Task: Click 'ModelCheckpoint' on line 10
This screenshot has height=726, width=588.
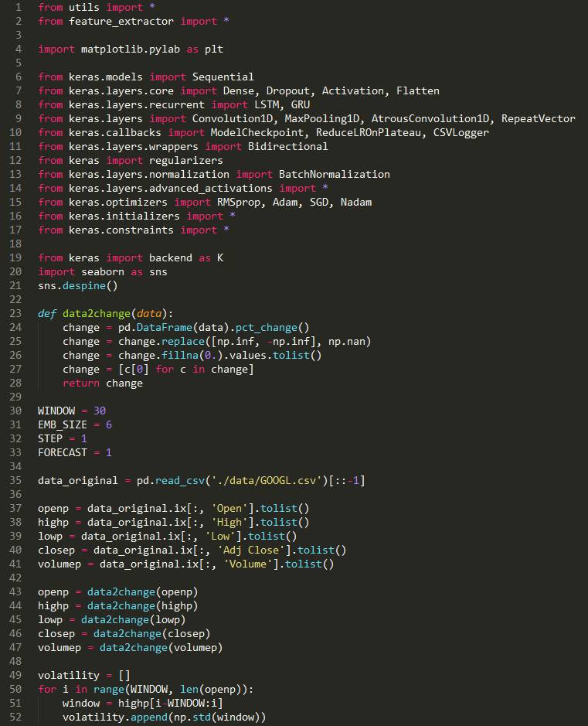Action: 257,132
